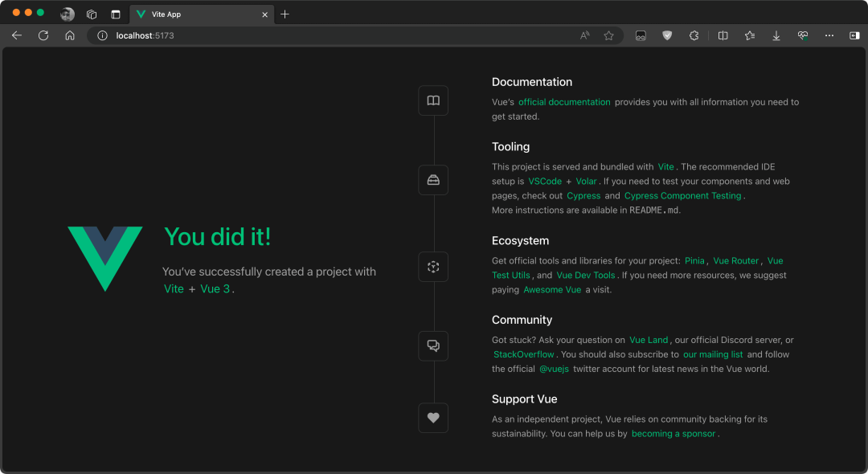
Task: Click the read aloud icon in address bar
Action: [x=584, y=35]
